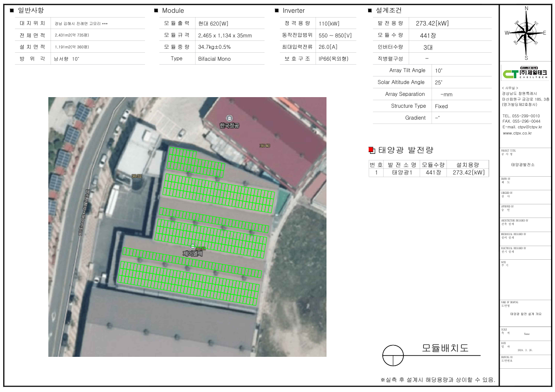Image resolution: width=555 pixels, height=392 pixels.
Task: Click the 모듈배치도 drawing title
Action: 445,348
